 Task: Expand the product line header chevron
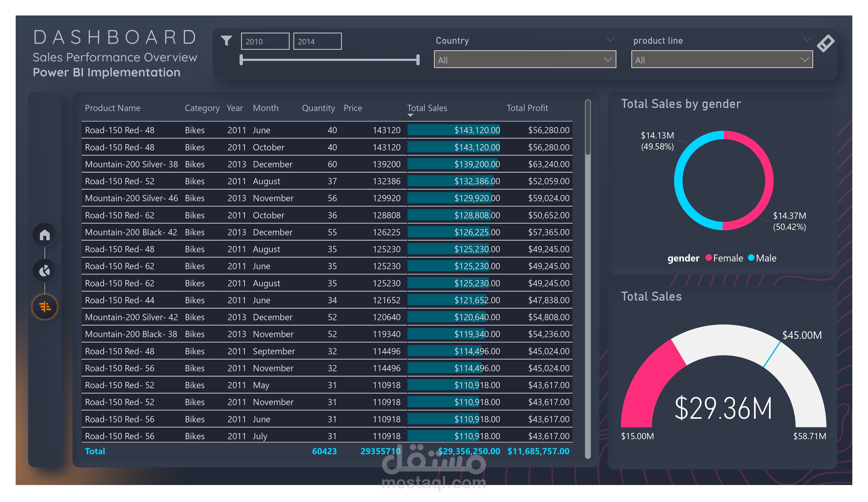807,40
